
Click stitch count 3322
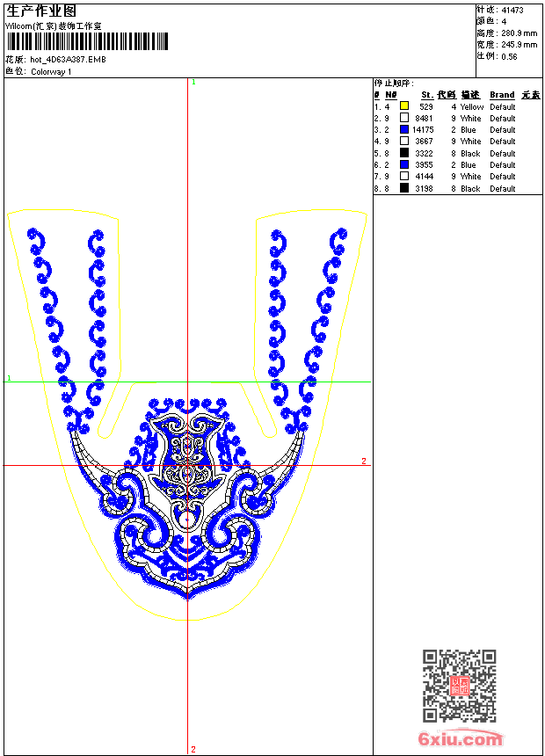424,153
